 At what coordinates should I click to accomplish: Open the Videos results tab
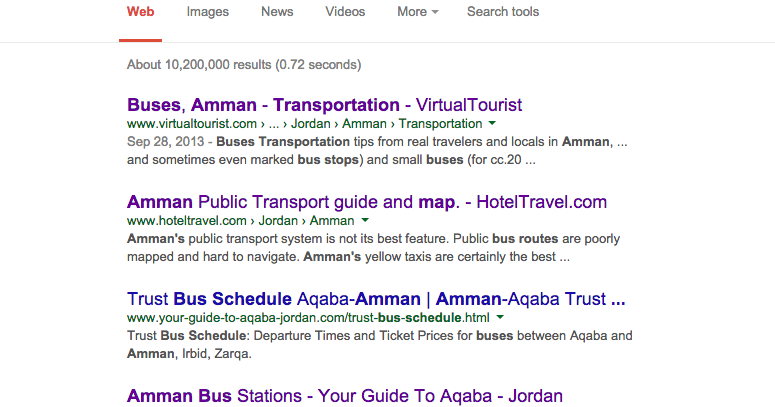(x=345, y=12)
